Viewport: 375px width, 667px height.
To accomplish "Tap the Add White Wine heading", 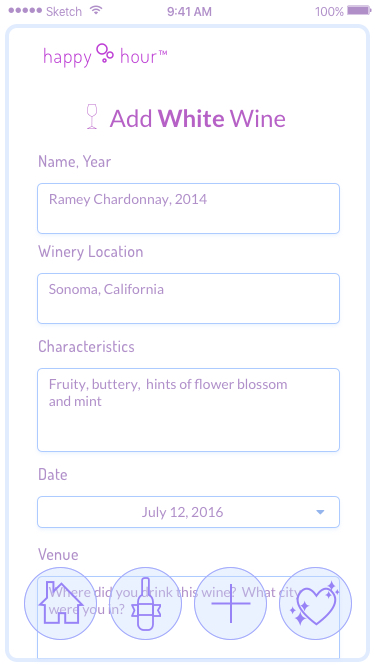I will [x=198, y=118].
